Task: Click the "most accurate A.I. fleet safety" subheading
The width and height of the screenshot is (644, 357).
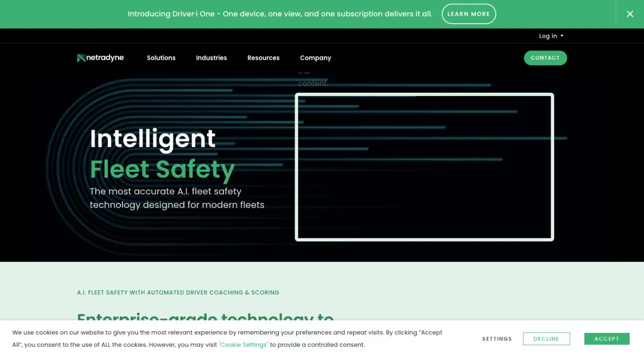Action: click(x=177, y=198)
